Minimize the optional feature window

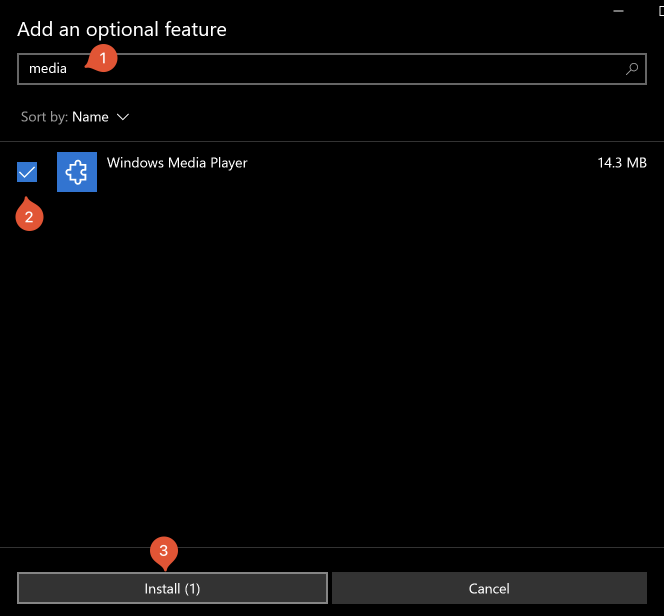(x=618, y=11)
